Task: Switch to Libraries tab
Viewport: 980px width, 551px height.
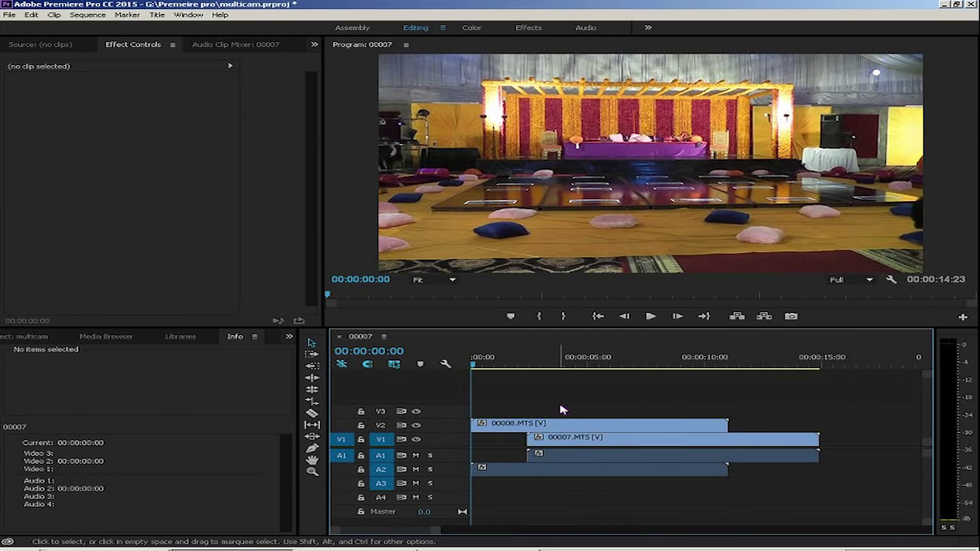Action: pyautogui.click(x=180, y=336)
